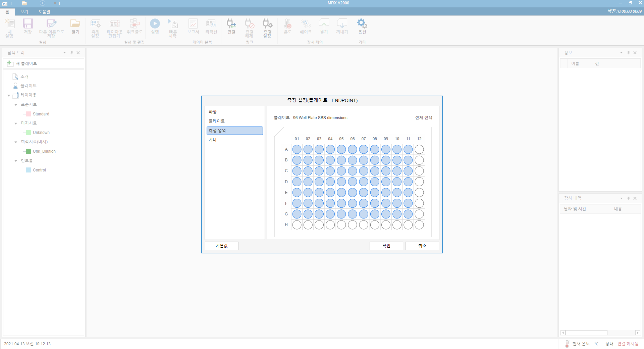Add a plate with 새 플레이트

[x=43, y=63]
